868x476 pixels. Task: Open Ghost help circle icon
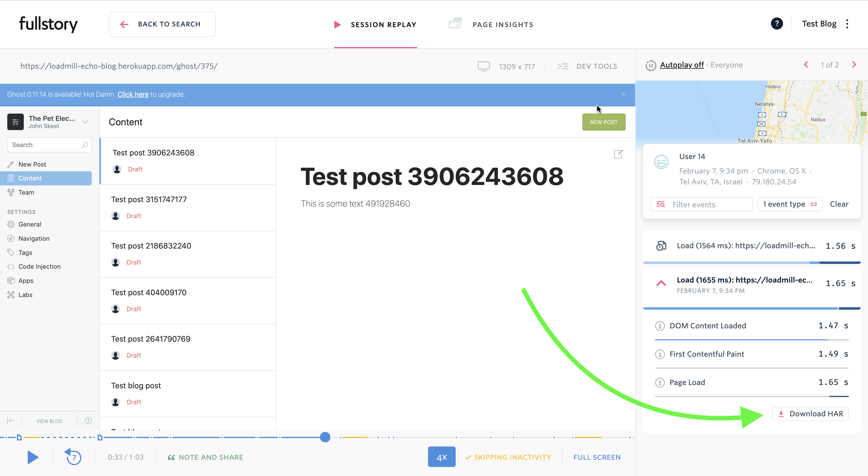click(88, 421)
